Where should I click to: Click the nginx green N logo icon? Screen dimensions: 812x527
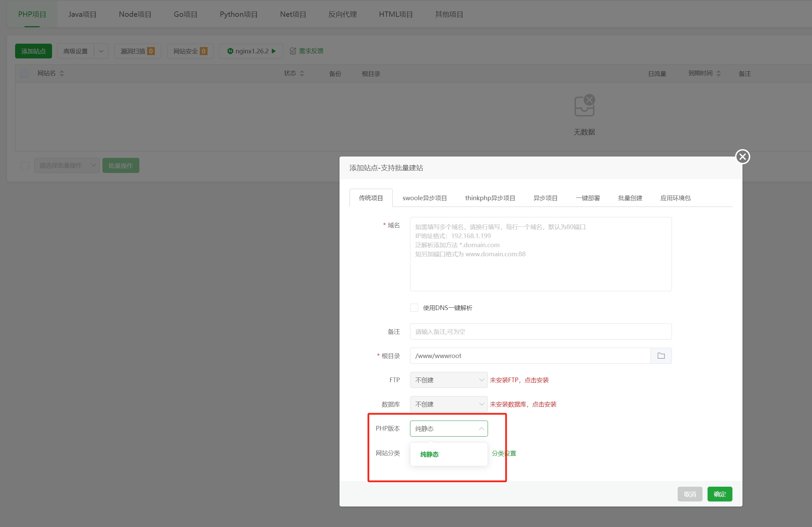coord(230,51)
